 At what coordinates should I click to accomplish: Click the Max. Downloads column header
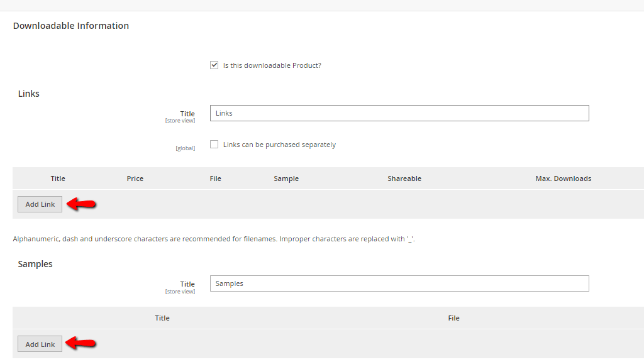point(563,178)
